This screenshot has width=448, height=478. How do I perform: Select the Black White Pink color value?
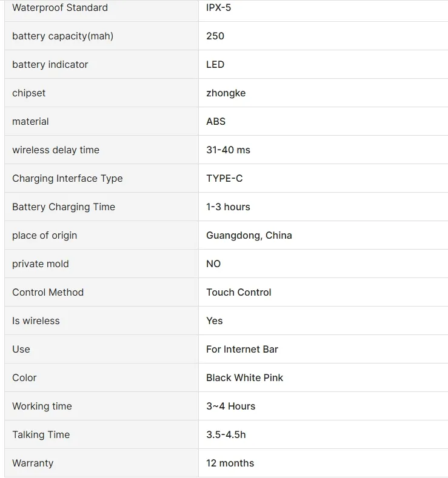click(x=244, y=377)
